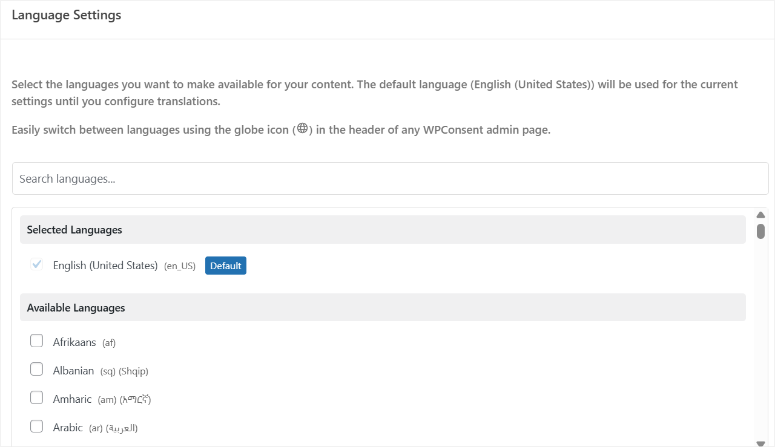
Task: Click the Arabic label text
Action: click(x=67, y=427)
